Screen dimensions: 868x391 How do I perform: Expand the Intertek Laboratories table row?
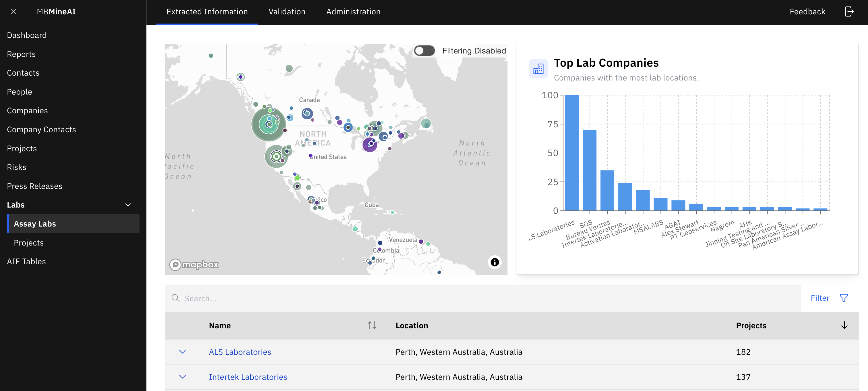point(183,377)
